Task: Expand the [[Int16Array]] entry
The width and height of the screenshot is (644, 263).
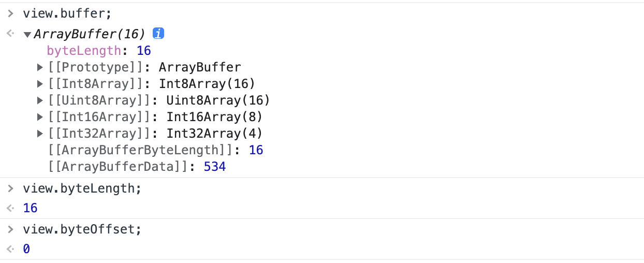Action: click(40, 117)
